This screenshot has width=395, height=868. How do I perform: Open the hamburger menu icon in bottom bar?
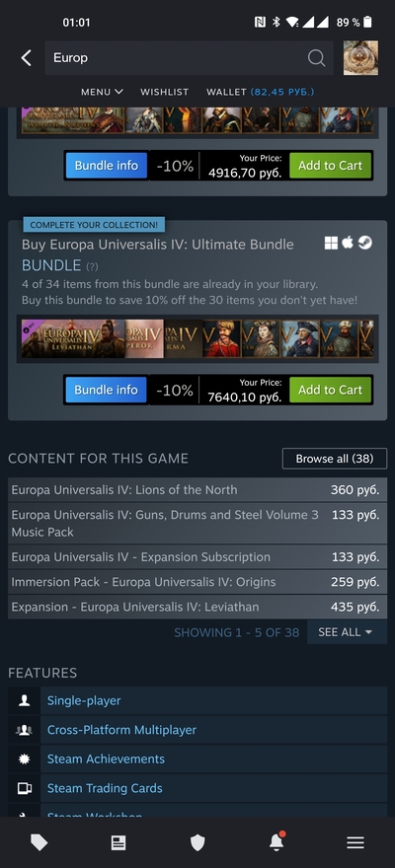[x=355, y=842]
